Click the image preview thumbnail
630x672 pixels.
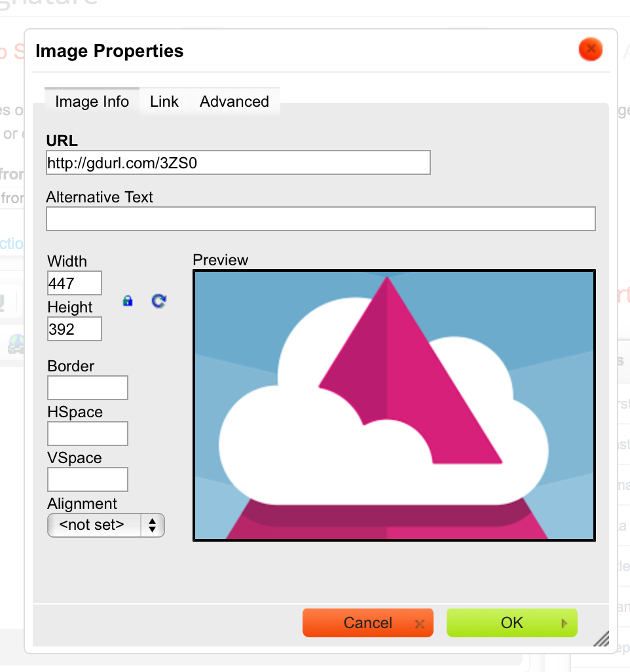coord(394,405)
